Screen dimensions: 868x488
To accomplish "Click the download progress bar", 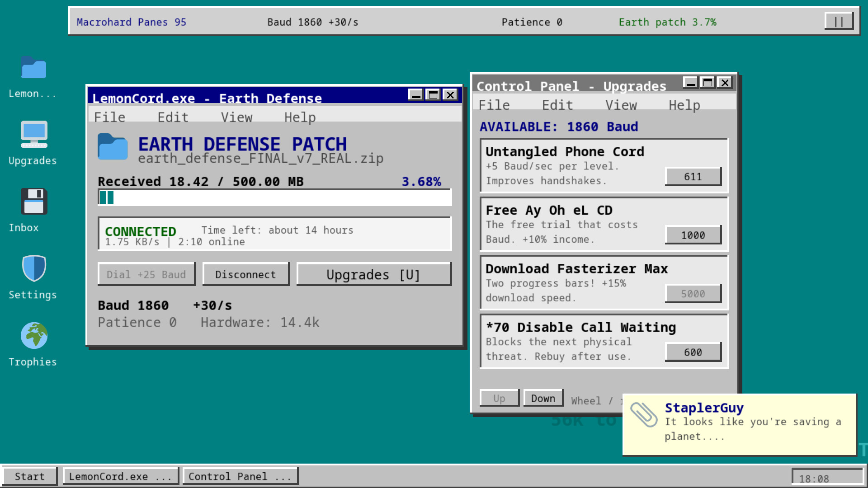I will [x=275, y=197].
